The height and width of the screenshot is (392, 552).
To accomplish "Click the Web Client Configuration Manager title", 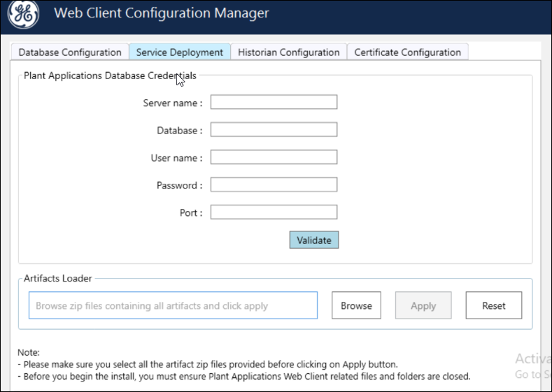I will 162,13.
